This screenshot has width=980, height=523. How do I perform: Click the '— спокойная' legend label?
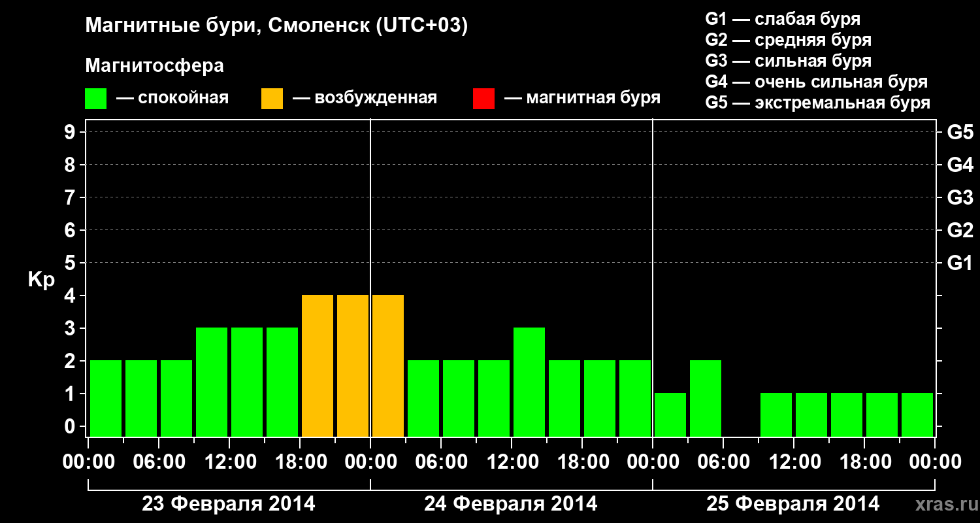click(x=172, y=99)
